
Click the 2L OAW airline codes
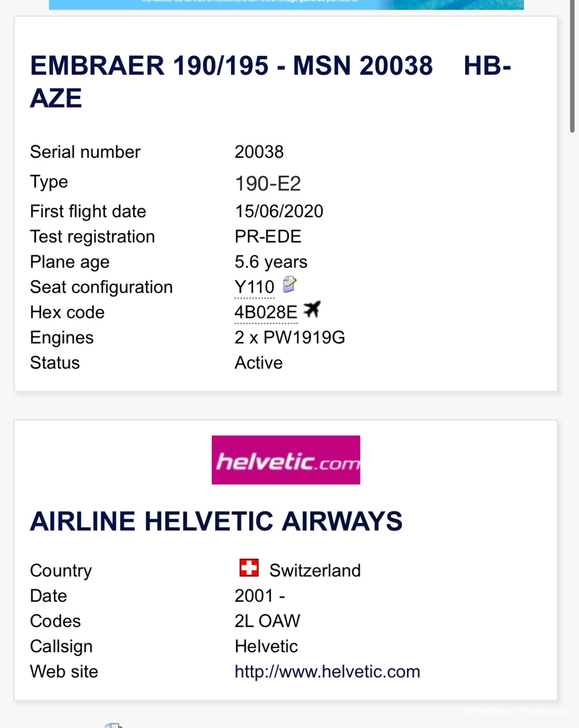[x=267, y=621]
